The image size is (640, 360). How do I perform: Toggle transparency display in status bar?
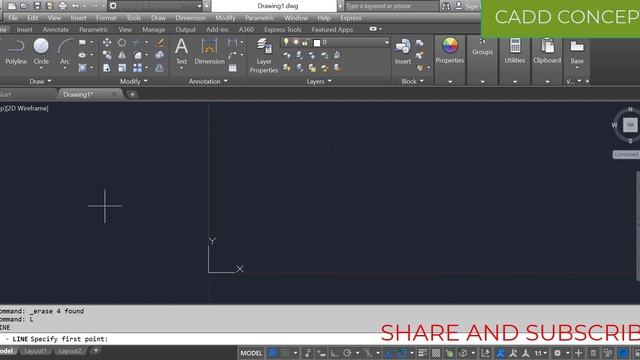pyautogui.click(x=436, y=353)
